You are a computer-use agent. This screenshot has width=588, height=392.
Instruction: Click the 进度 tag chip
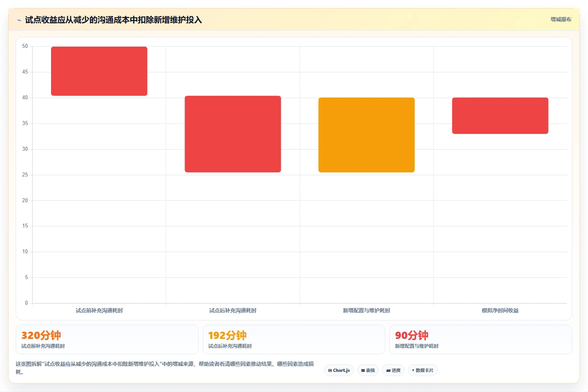(393, 370)
